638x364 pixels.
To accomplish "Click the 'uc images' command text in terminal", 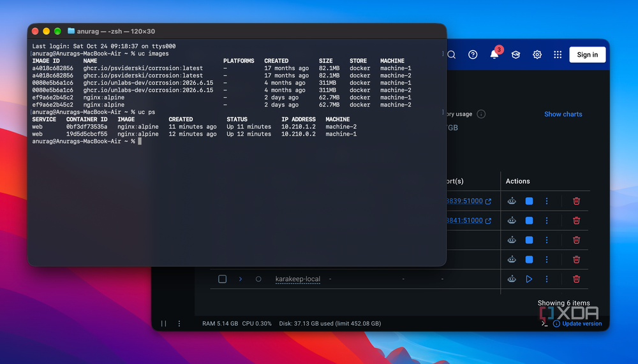I will 153,54.
